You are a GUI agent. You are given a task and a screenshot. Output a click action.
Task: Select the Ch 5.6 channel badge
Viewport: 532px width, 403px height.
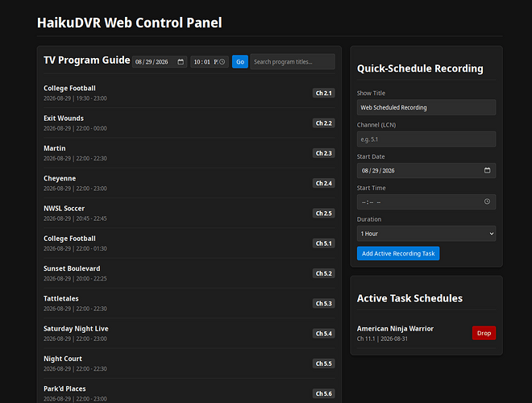324,393
